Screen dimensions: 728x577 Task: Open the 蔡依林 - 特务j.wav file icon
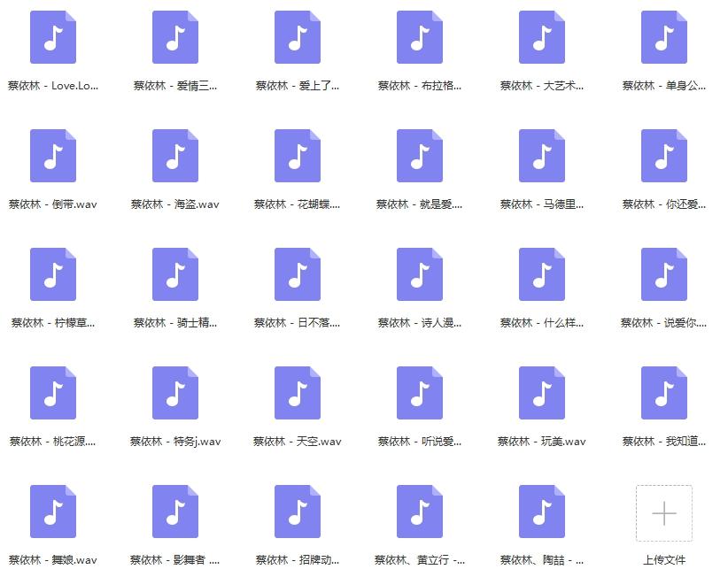pos(175,393)
